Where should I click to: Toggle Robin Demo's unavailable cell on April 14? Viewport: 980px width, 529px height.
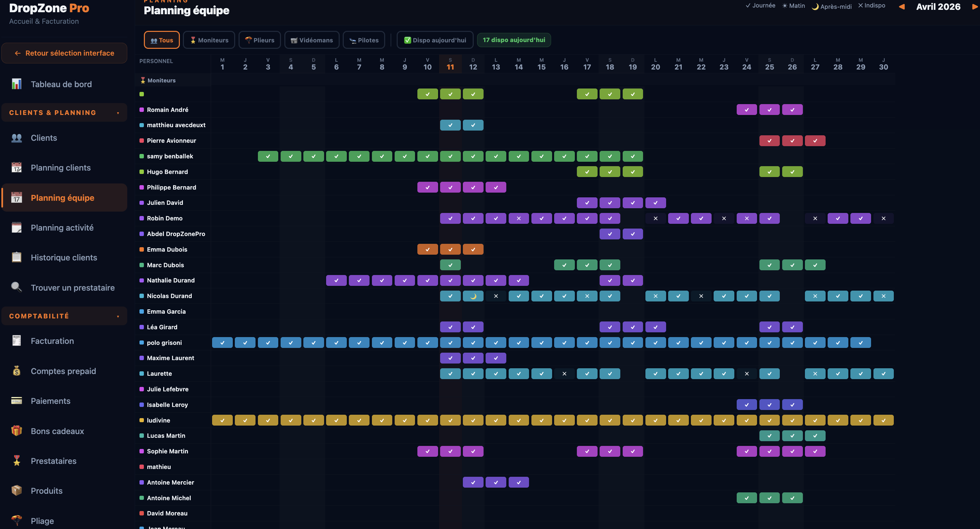point(519,218)
